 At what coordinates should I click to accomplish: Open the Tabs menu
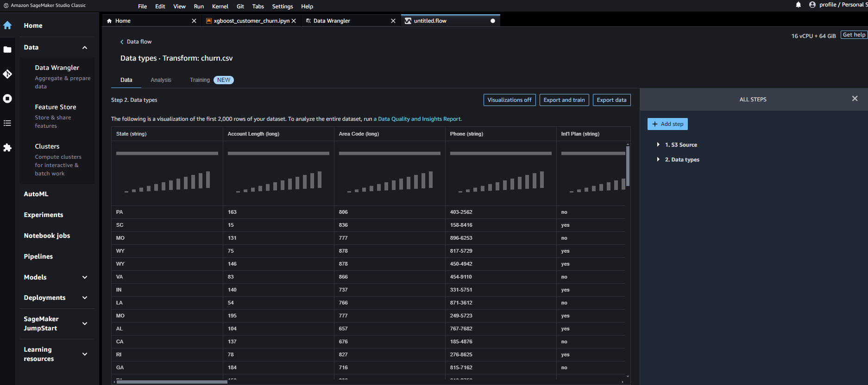pyautogui.click(x=258, y=6)
